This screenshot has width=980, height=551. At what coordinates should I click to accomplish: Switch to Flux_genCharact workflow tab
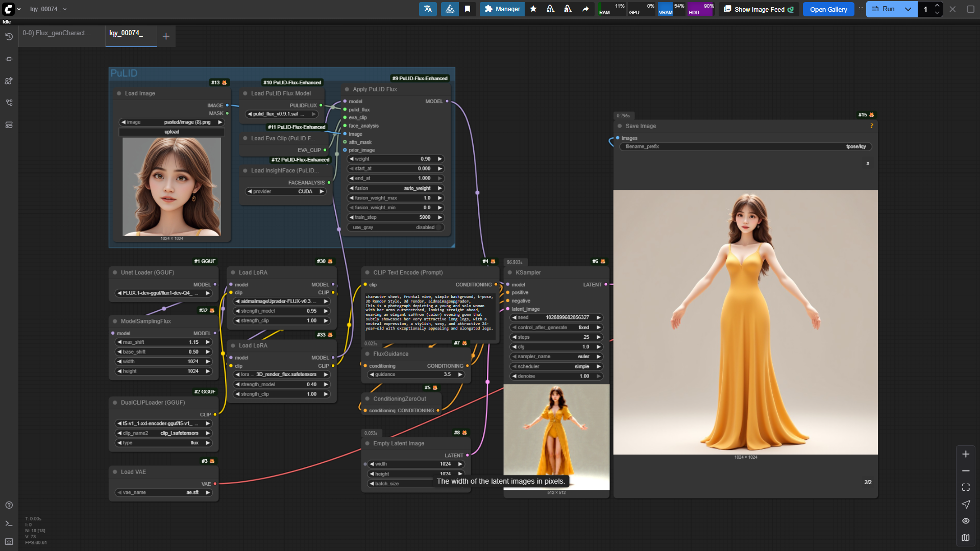point(57,33)
